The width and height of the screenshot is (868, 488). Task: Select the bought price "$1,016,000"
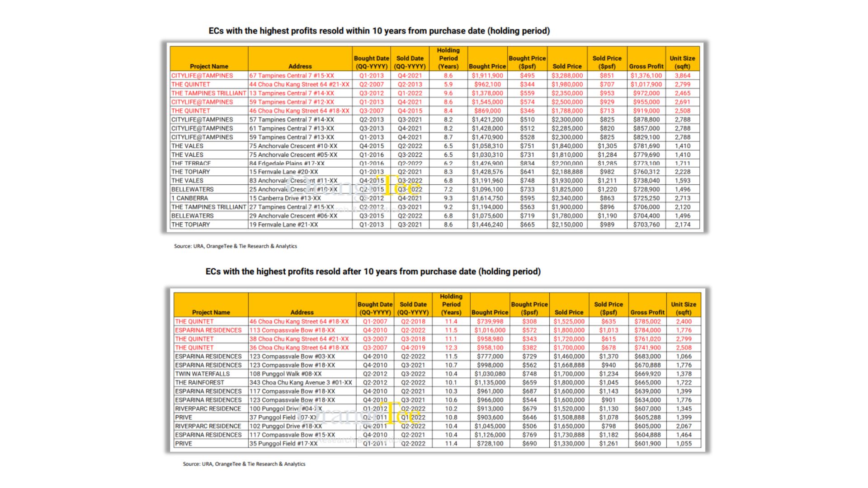(490, 330)
